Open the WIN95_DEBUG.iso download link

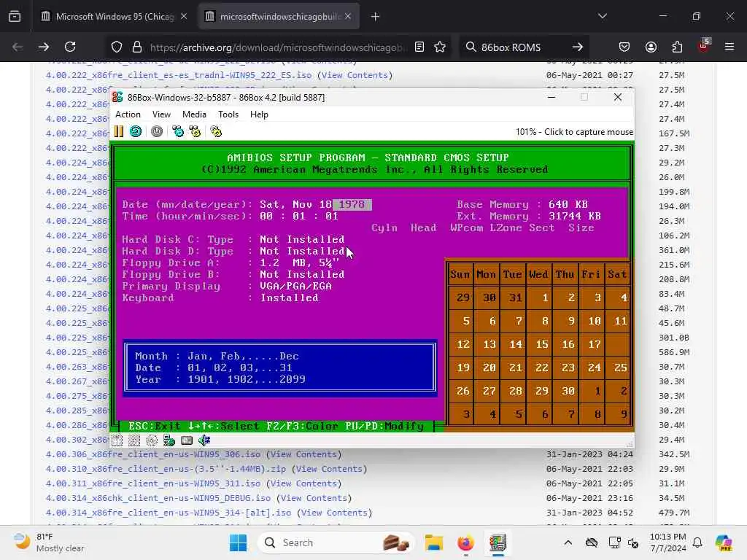click(x=158, y=498)
